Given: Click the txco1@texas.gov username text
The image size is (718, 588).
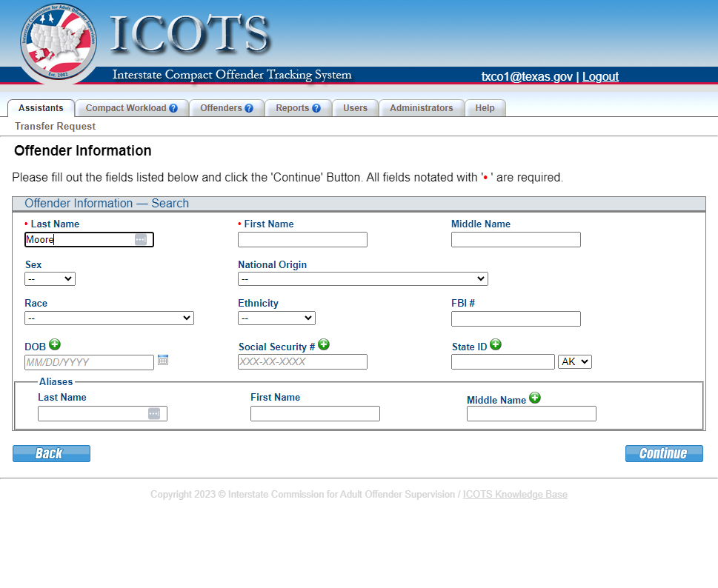Looking at the screenshot, I should point(527,76).
